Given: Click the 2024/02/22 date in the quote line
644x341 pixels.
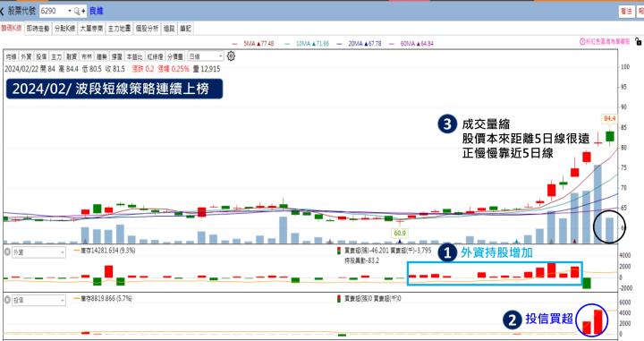Looking at the screenshot, I should point(21,69).
